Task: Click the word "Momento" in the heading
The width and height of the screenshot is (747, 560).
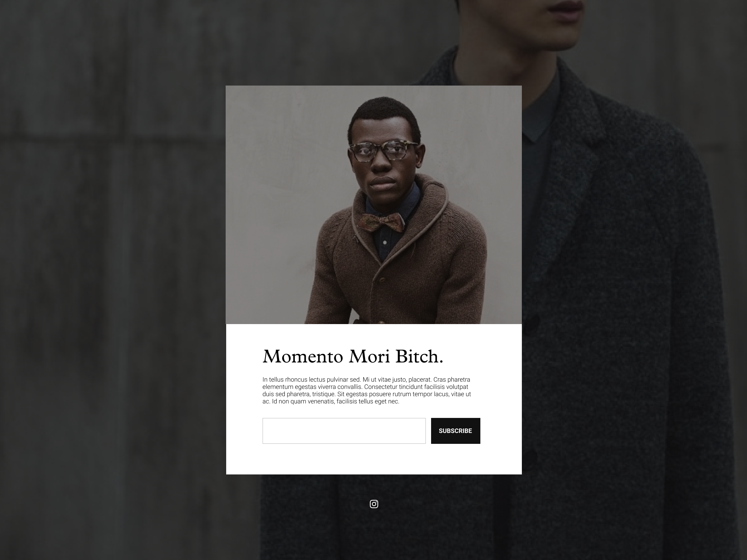Action: pyautogui.click(x=303, y=356)
